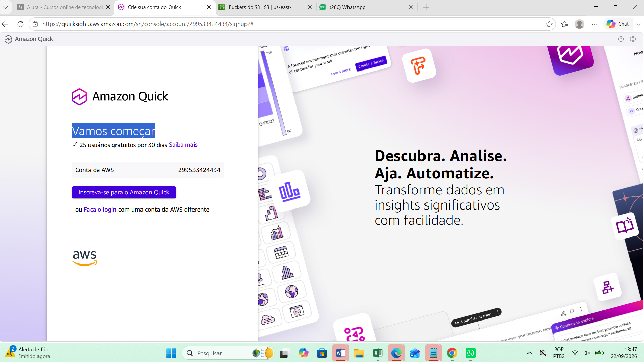The image size is (644, 362).
Task: Reload the page with refresh icon
Action: coord(20,24)
